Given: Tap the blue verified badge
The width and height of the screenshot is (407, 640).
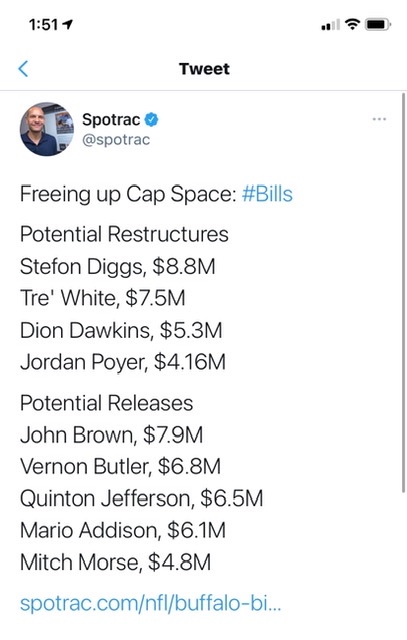Looking at the screenshot, I should [151, 120].
